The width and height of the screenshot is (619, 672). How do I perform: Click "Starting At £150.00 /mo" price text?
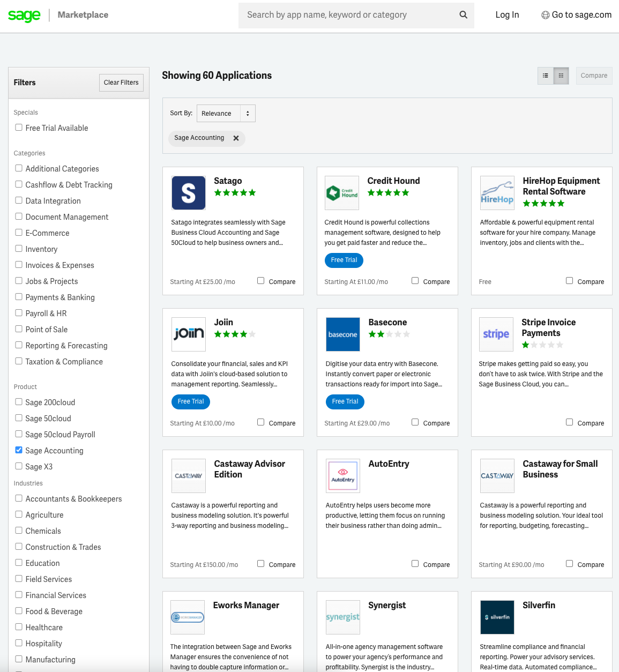[204, 565]
